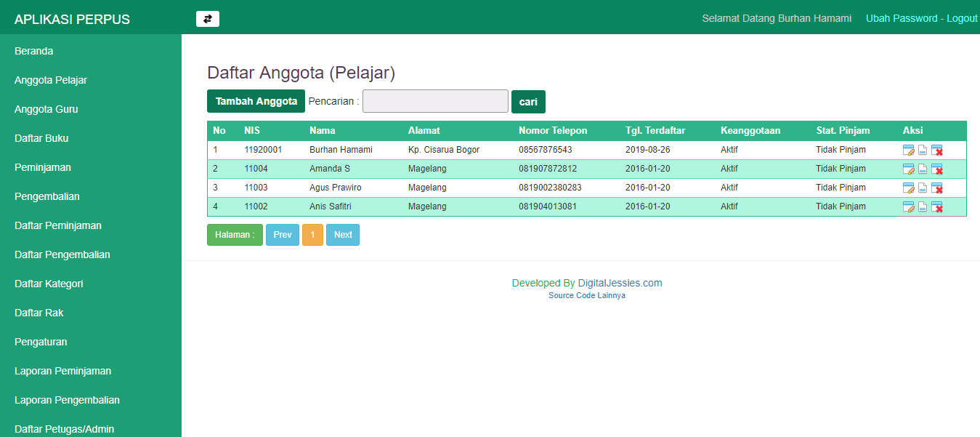The width and height of the screenshot is (980, 437).
Task: Edit Agus Prawiro using the pencil icon
Action: coord(909,188)
